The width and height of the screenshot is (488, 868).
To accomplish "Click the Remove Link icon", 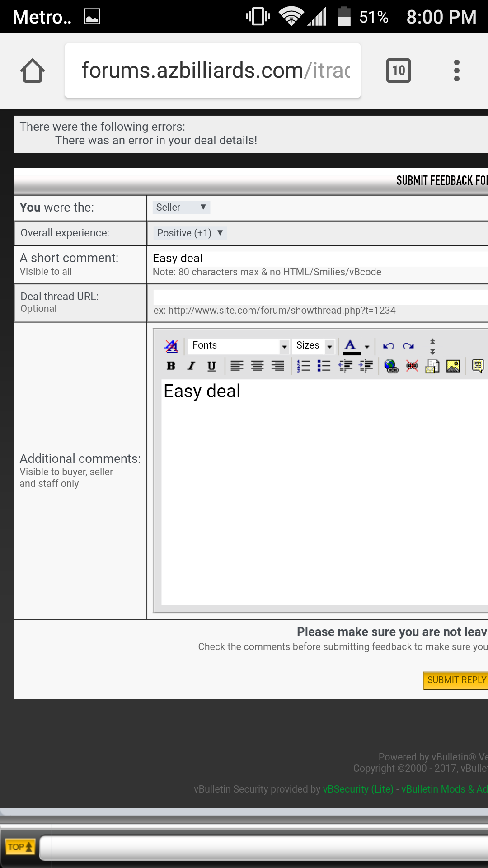I will click(x=412, y=366).
